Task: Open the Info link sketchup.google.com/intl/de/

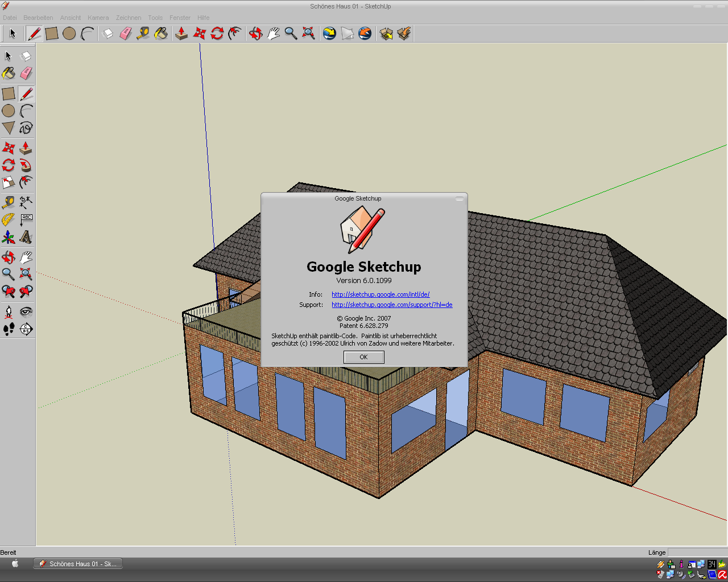Action: [380, 294]
